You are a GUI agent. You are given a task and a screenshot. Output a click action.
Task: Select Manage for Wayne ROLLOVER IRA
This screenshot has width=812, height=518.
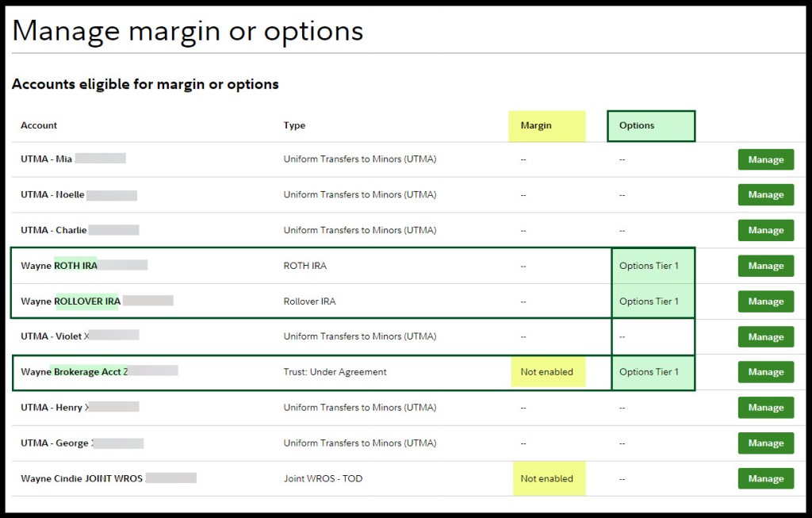[x=765, y=301]
